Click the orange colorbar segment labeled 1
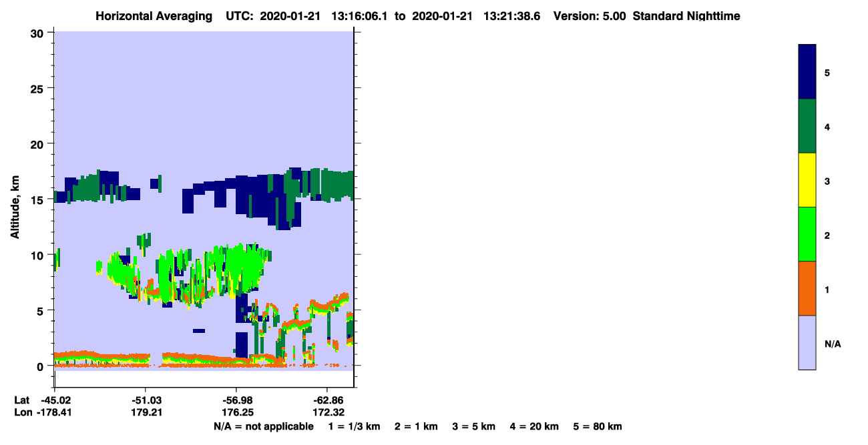Image resolution: width=868 pixels, height=445 pixels. pos(807,288)
